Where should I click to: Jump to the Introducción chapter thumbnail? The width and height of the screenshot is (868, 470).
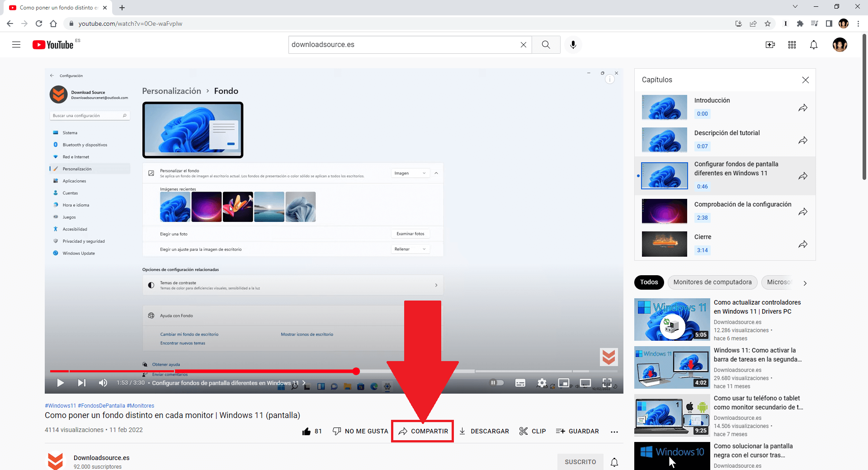pyautogui.click(x=665, y=107)
